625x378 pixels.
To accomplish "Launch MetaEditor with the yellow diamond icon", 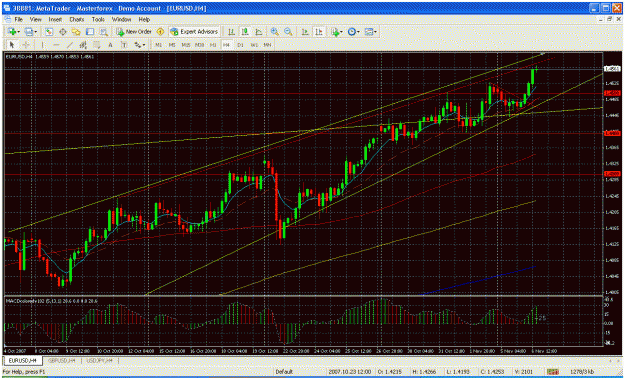I will coord(161,32).
